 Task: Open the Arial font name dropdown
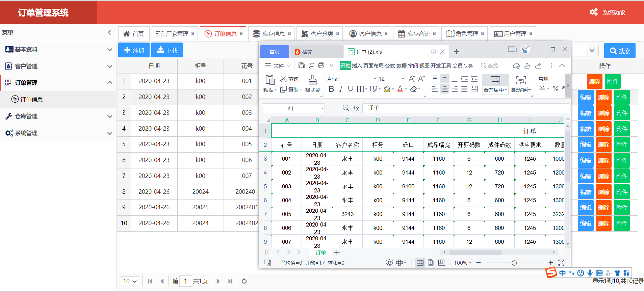click(x=375, y=79)
